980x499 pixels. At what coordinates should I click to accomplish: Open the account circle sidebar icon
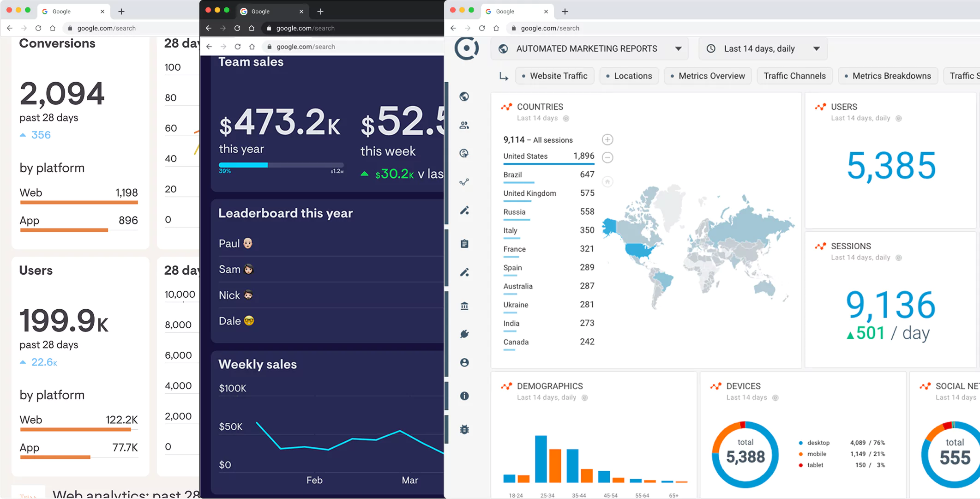[x=464, y=363]
